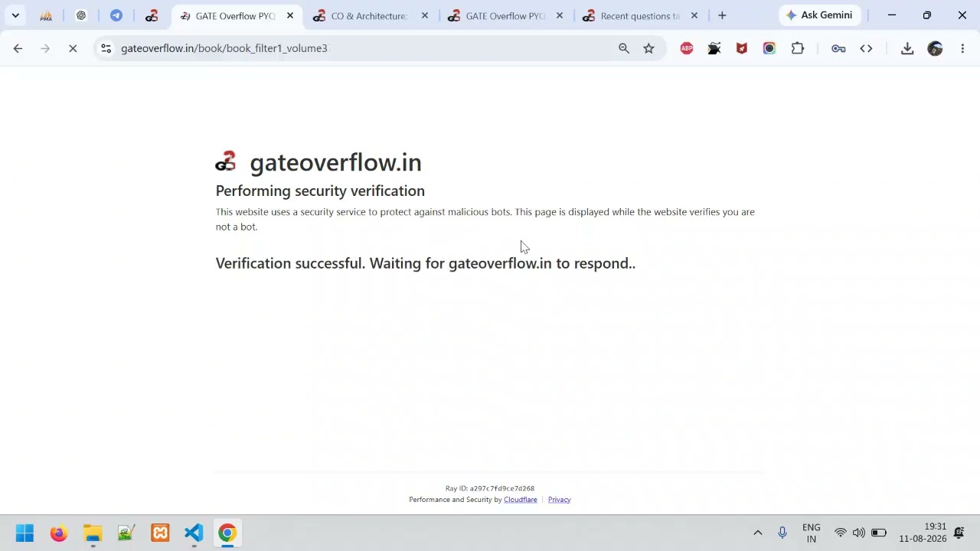This screenshot has height=551, width=980.
Task: Close the CO & Architecture tab
Action: click(425, 15)
